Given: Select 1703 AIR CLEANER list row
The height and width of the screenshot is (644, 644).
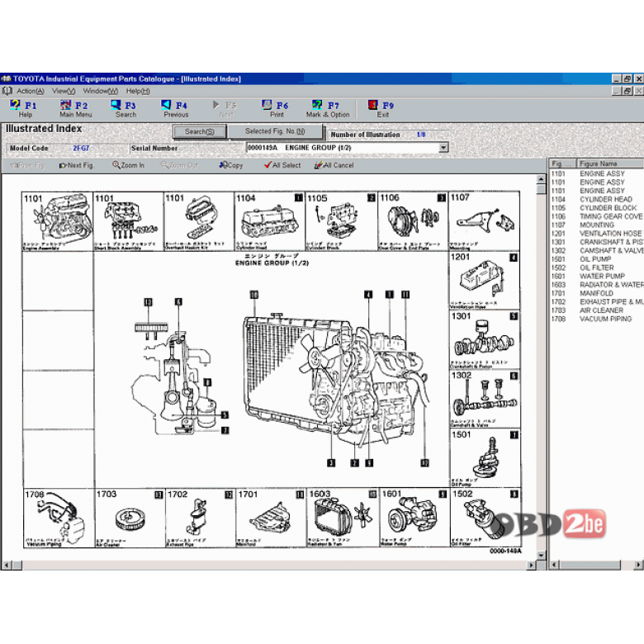Looking at the screenshot, I should coord(596,310).
